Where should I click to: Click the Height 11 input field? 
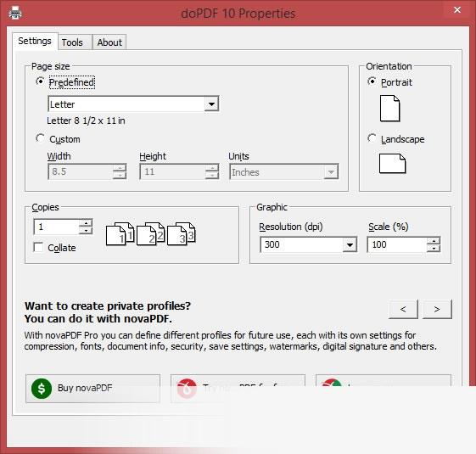pos(172,171)
